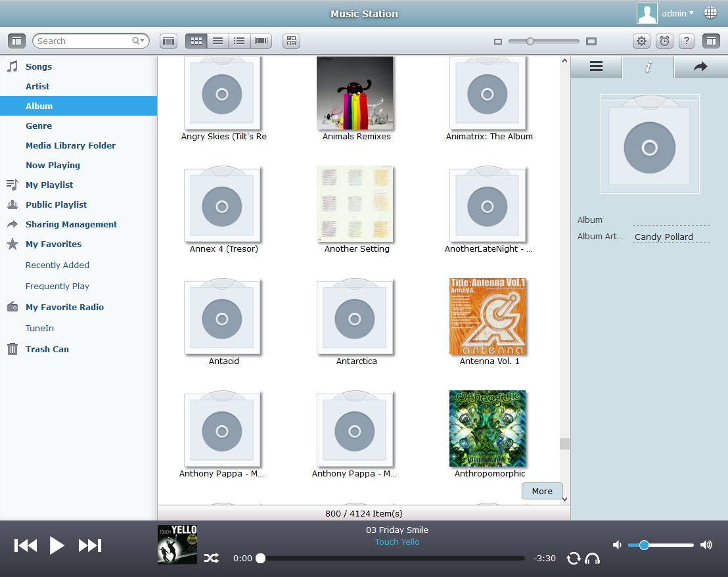Collapse the left sidebar panel
The image size is (728, 577).
(x=17, y=41)
